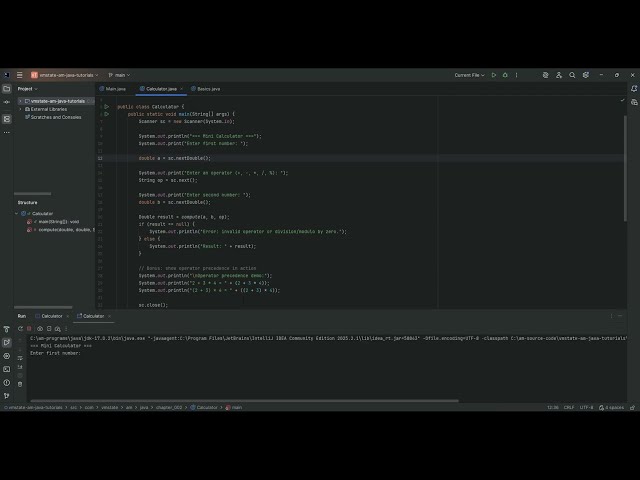Open the Services tool window icon

(7, 356)
